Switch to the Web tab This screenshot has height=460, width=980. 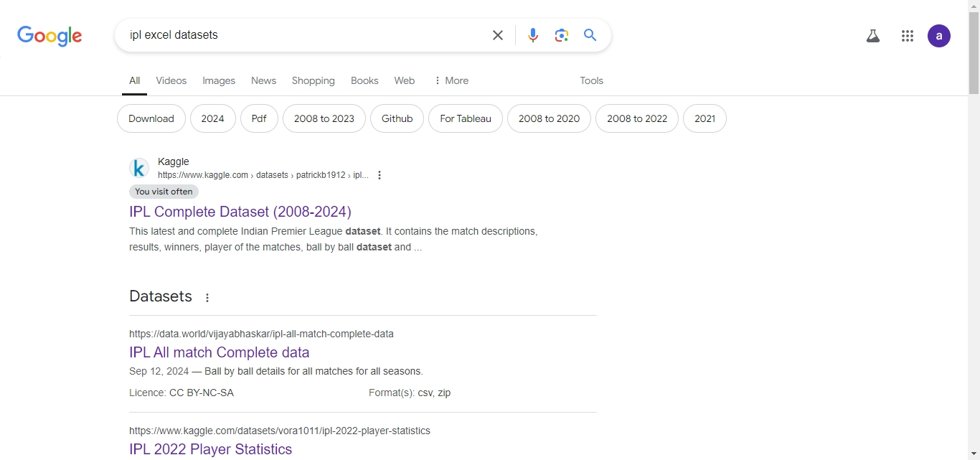tap(405, 80)
